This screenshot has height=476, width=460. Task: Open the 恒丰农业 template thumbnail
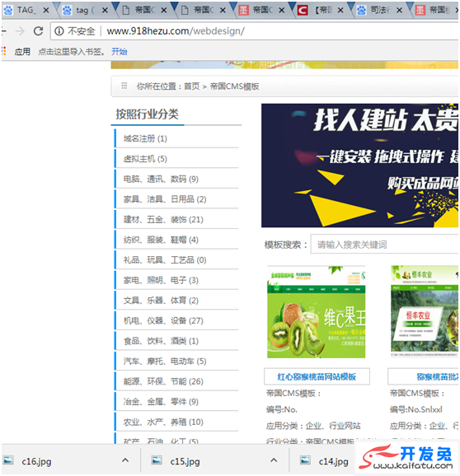click(x=425, y=311)
